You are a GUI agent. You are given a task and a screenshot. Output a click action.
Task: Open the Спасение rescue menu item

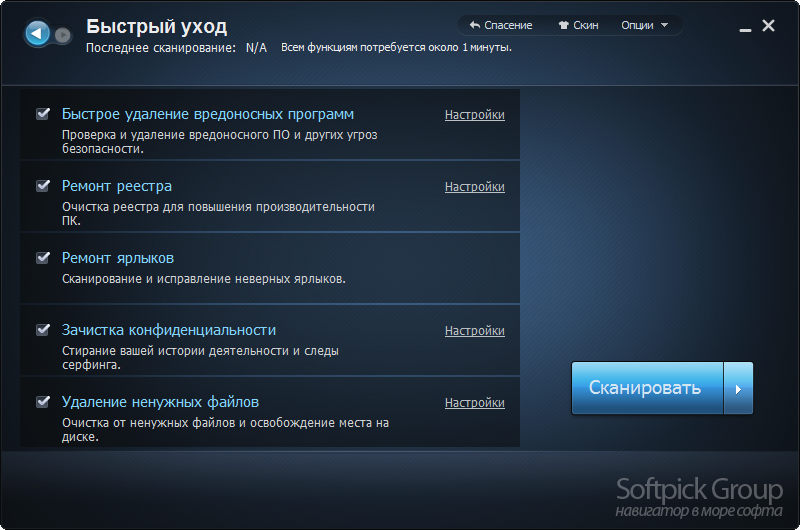pos(501,25)
